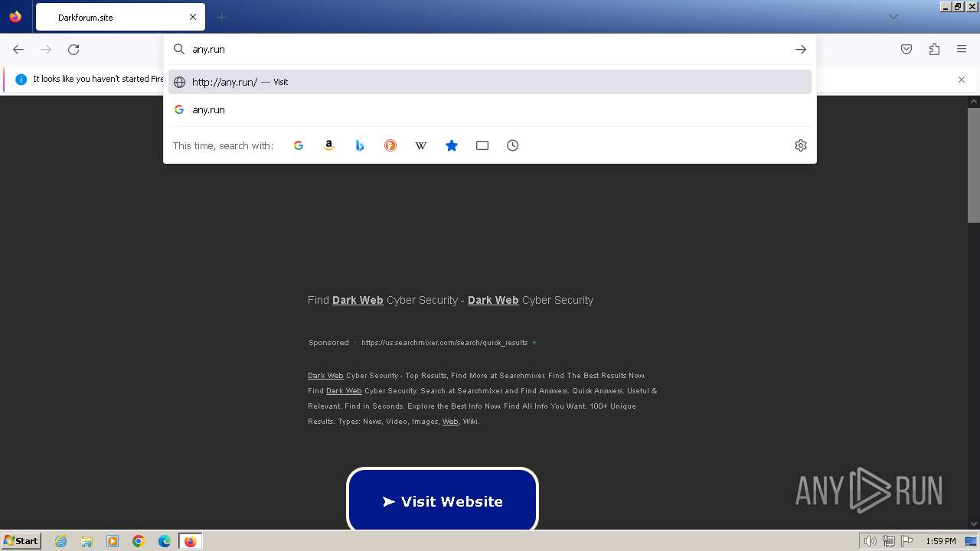Open search settings gear icon
This screenshot has width=980, height=551.
click(801, 145)
